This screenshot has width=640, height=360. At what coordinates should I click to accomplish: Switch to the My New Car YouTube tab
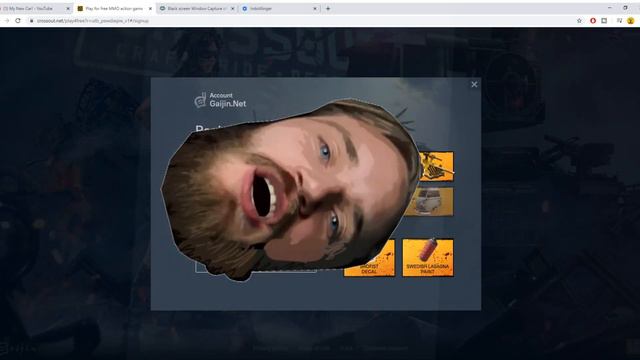tap(33, 9)
